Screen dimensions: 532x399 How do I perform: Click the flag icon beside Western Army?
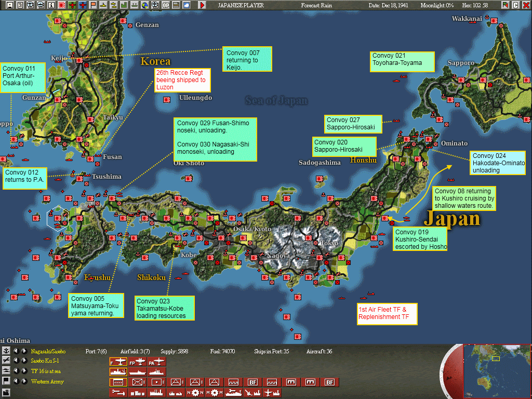6,381
